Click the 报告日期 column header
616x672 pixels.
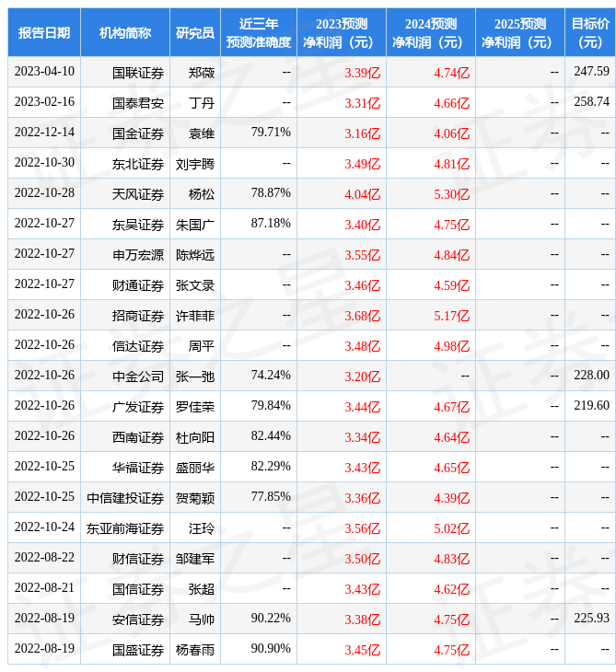coord(44,32)
